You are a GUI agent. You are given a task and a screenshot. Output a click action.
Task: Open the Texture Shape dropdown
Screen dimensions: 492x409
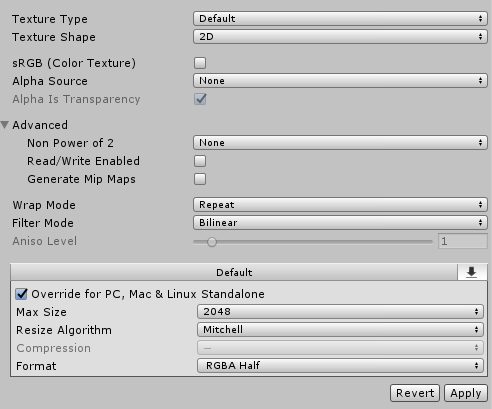340,36
